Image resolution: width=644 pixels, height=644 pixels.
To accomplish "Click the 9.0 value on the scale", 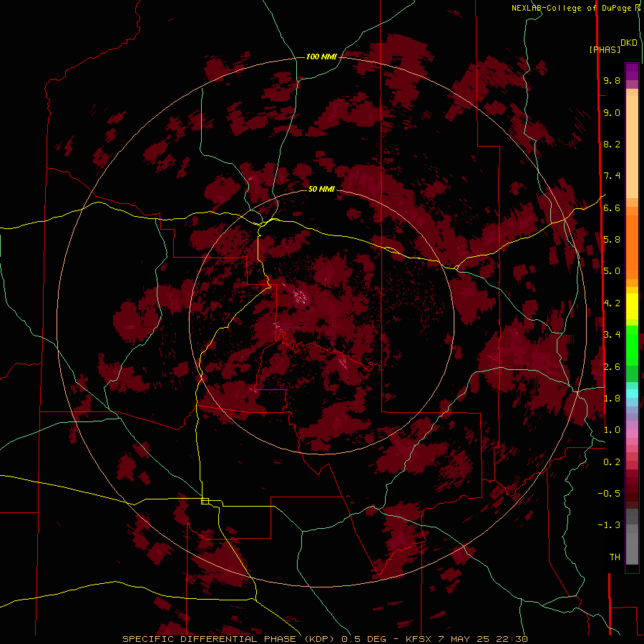I will (x=612, y=112).
